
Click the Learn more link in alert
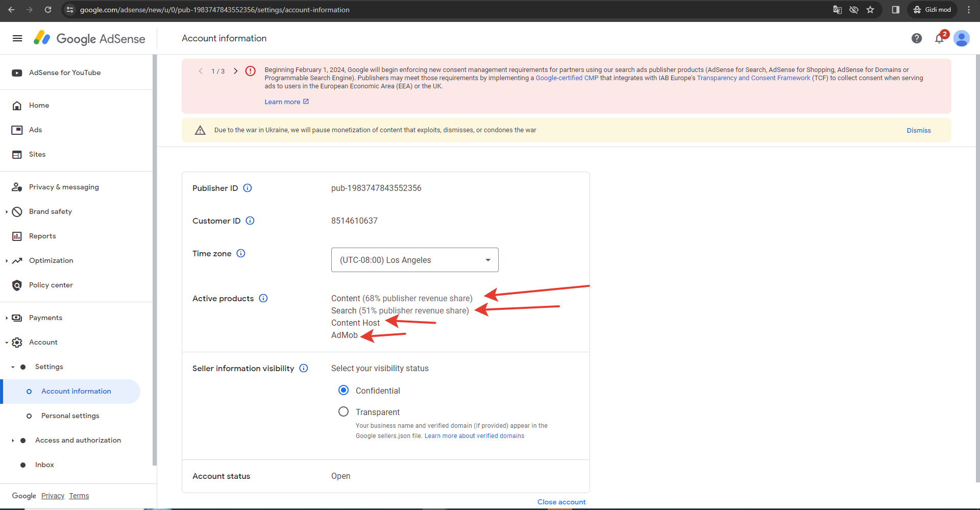tap(286, 102)
